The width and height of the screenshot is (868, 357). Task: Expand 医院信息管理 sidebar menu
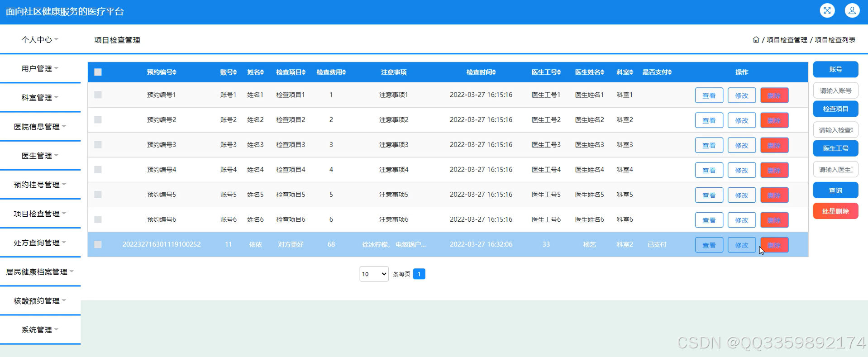pos(40,126)
